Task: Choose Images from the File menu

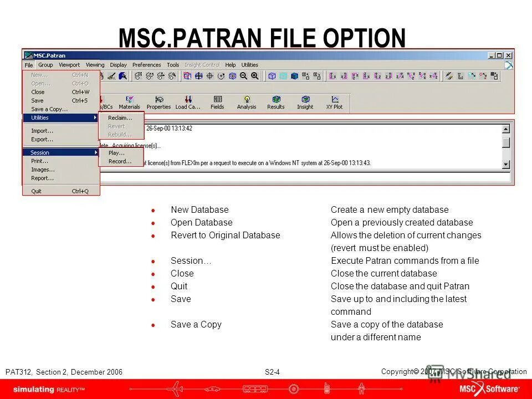Action: pos(61,170)
